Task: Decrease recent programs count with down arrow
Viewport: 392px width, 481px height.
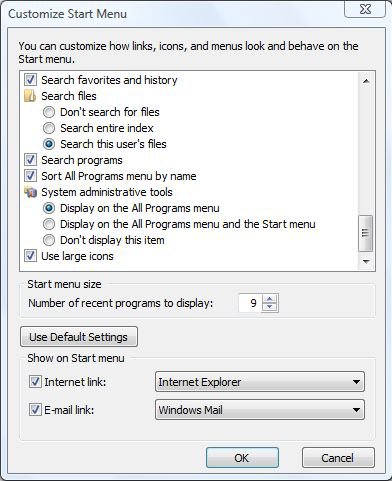Action: (x=270, y=307)
